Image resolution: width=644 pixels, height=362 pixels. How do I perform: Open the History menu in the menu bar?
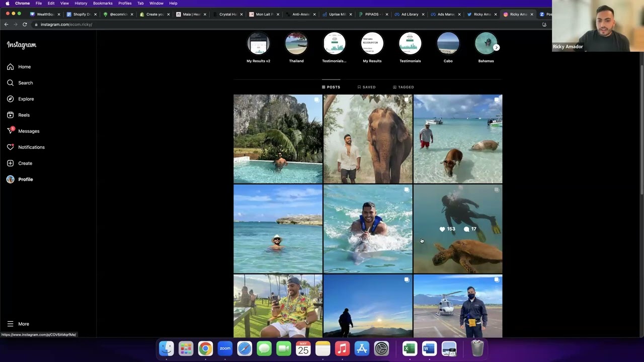click(x=80, y=4)
